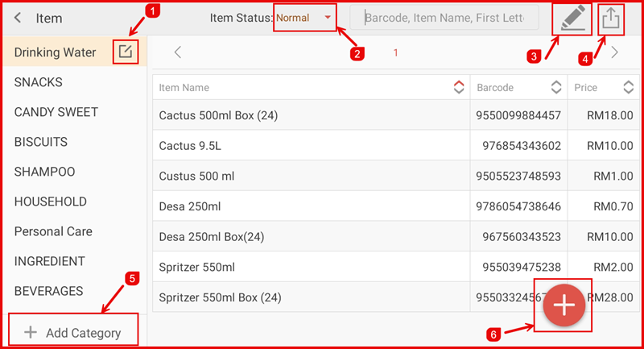644x349 pixels.
Task: Sort items by Barcode column
Action: 555,87
